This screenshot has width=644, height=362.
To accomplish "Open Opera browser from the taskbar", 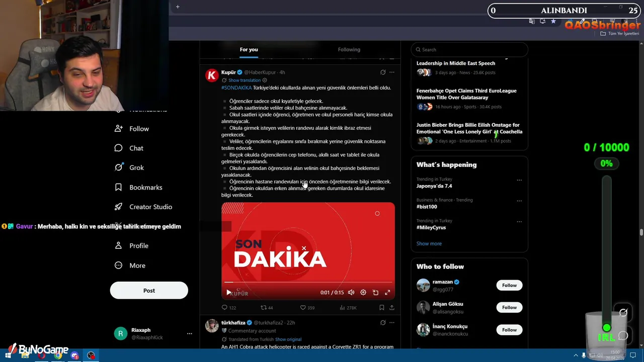I will (41, 355).
